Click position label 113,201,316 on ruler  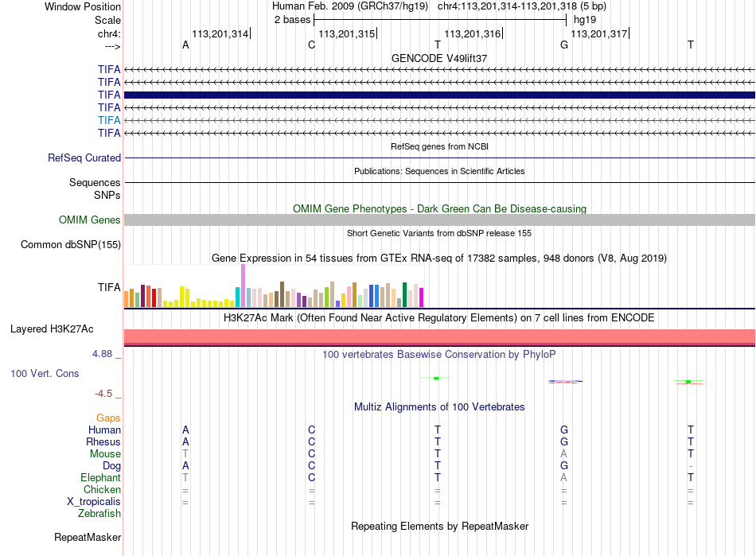coord(472,33)
